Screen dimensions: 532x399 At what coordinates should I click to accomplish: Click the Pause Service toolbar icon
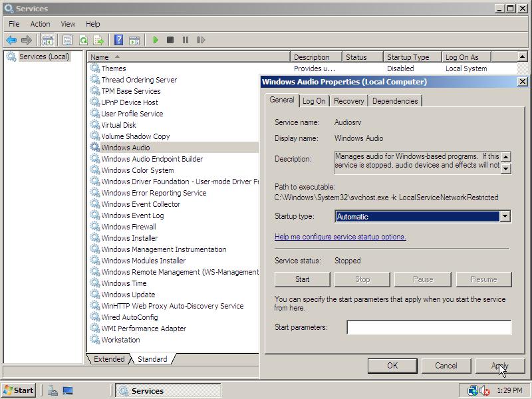[x=186, y=40]
